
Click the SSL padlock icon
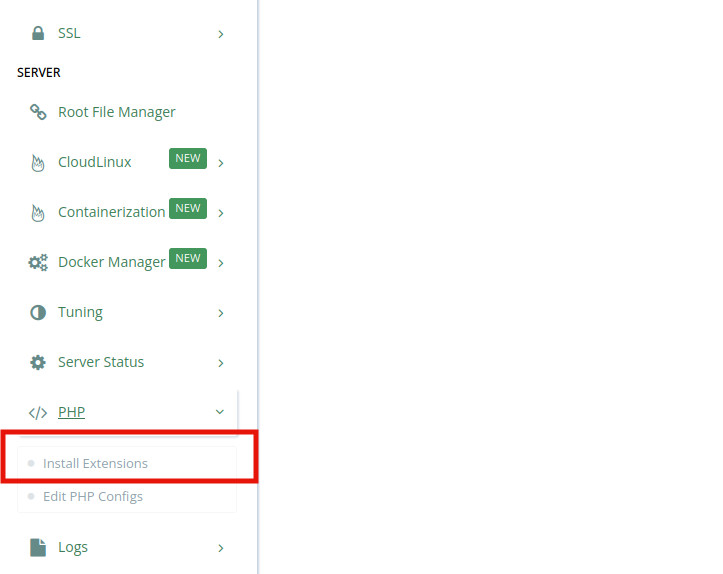pyautogui.click(x=38, y=33)
